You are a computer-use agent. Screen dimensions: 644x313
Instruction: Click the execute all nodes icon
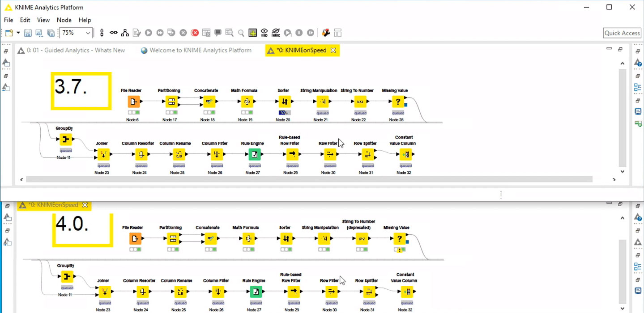pyautogui.click(x=160, y=33)
